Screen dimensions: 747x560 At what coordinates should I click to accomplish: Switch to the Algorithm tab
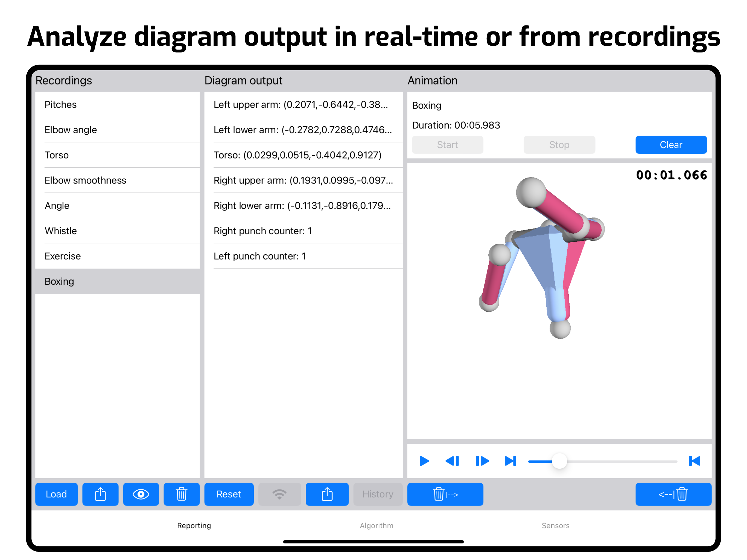(x=377, y=526)
